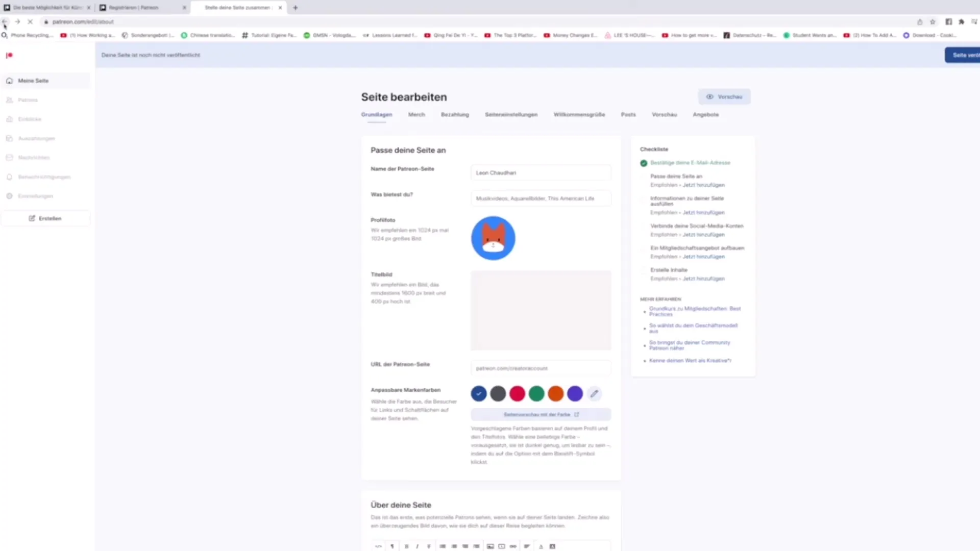
Task: Click the browser address bar URL
Action: 83,22
